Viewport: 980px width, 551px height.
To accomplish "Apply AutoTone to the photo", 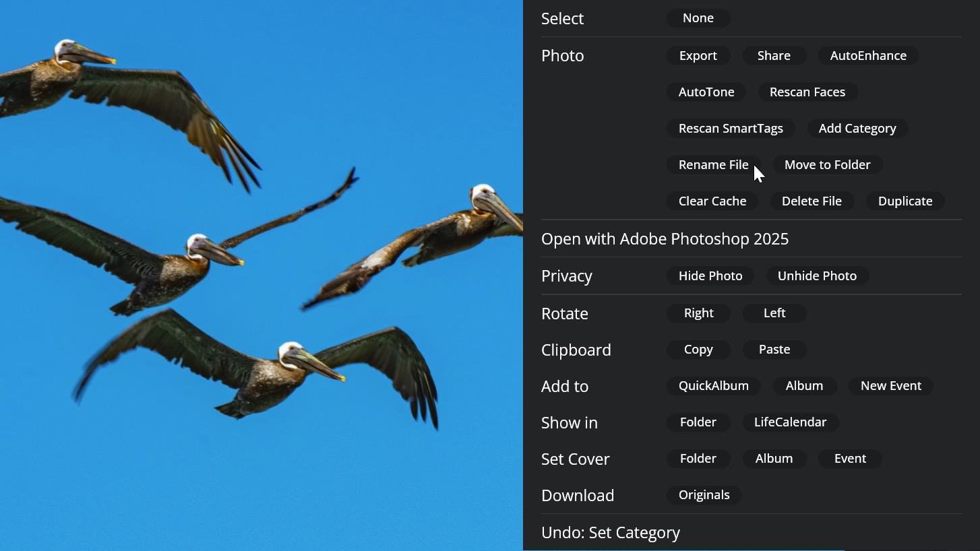I will pos(706,92).
